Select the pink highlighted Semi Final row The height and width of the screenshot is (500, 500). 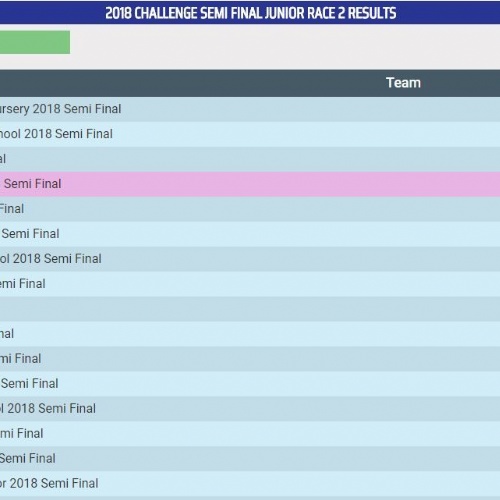(250, 184)
